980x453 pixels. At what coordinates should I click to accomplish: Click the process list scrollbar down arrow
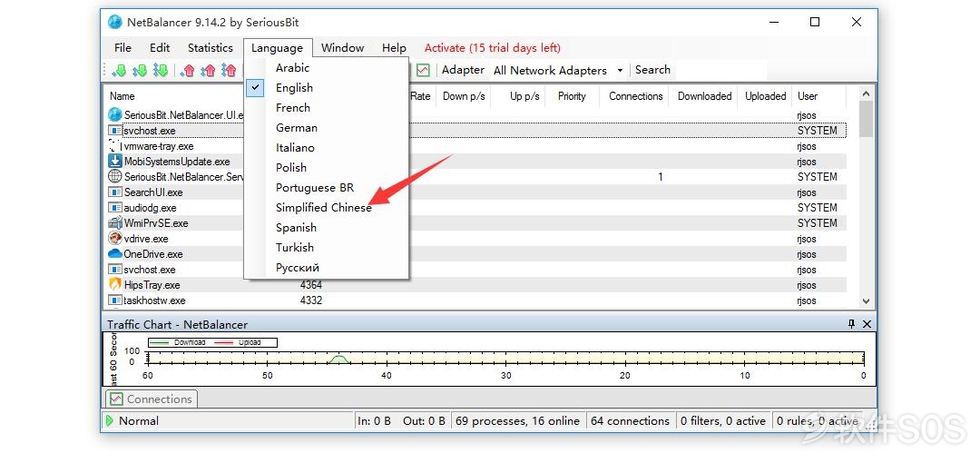pos(866,301)
